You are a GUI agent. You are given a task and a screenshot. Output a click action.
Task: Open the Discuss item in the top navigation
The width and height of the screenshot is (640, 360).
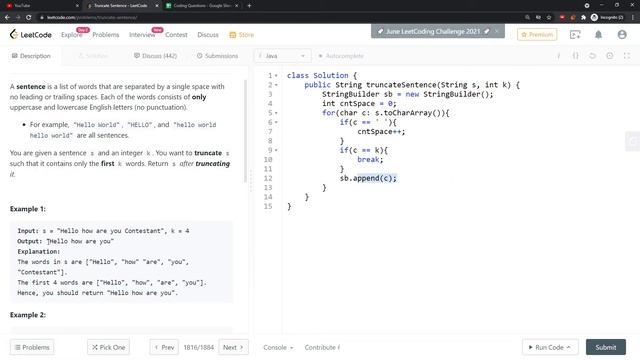[x=208, y=35]
